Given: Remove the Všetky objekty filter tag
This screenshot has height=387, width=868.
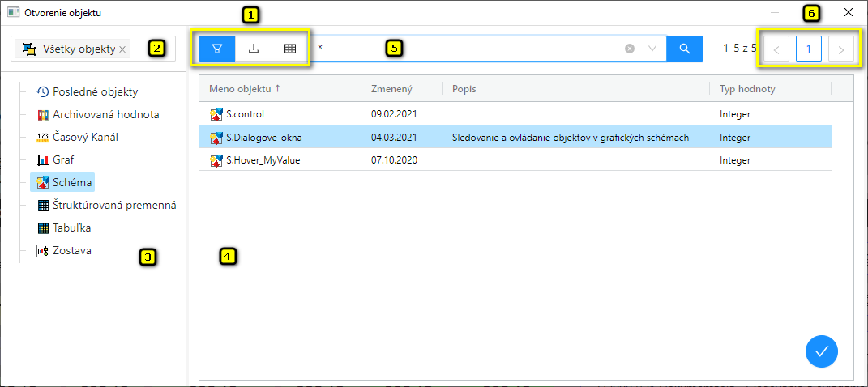Looking at the screenshot, I should click(x=122, y=49).
